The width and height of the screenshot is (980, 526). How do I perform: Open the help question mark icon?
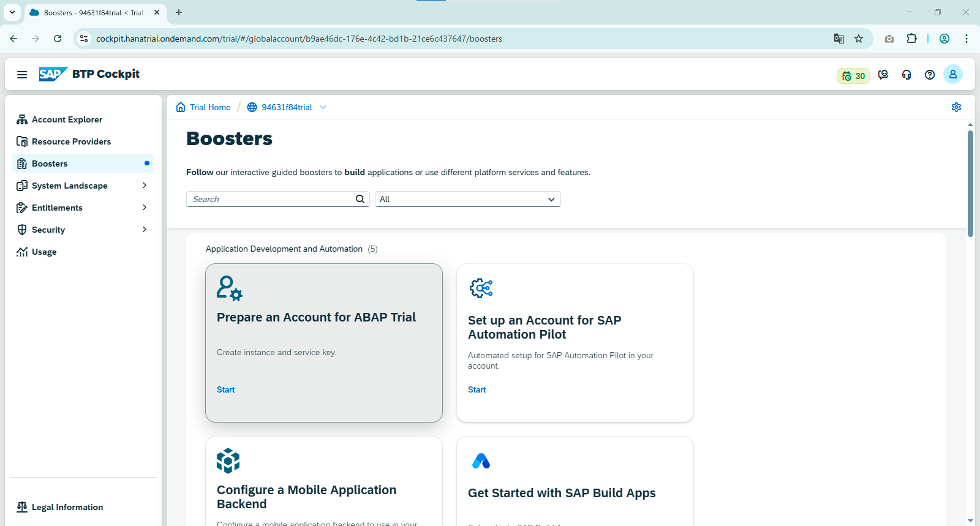pyautogui.click(x=930, y=75)
